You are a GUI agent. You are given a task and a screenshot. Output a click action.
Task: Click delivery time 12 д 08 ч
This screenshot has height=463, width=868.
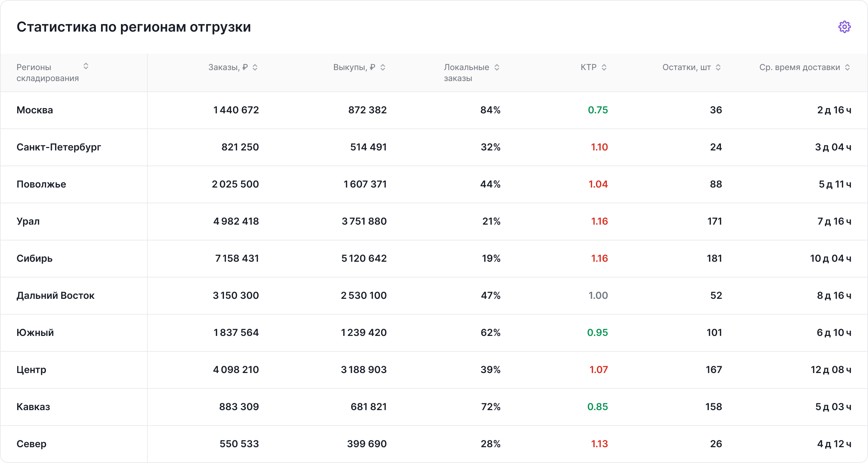(x=831, y=370)
